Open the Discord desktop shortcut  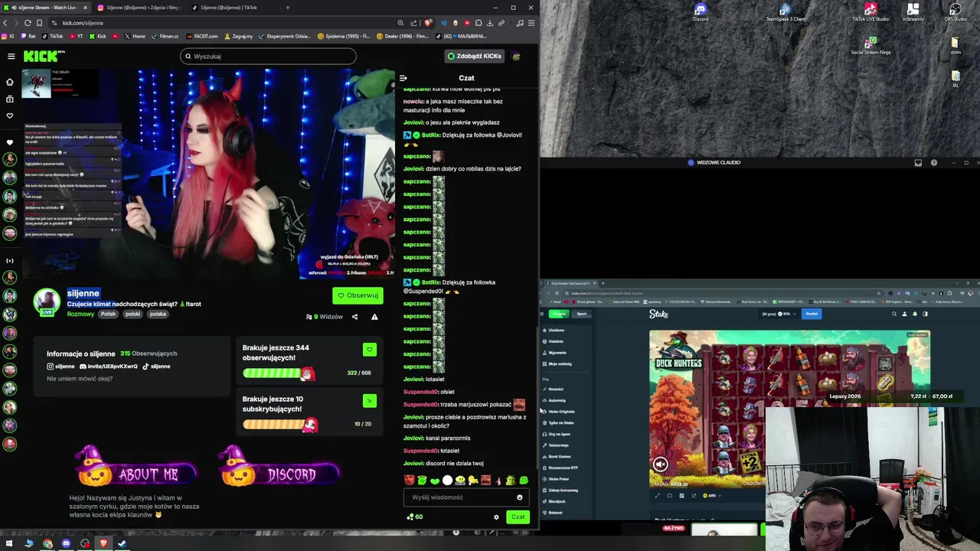[701, 12]
